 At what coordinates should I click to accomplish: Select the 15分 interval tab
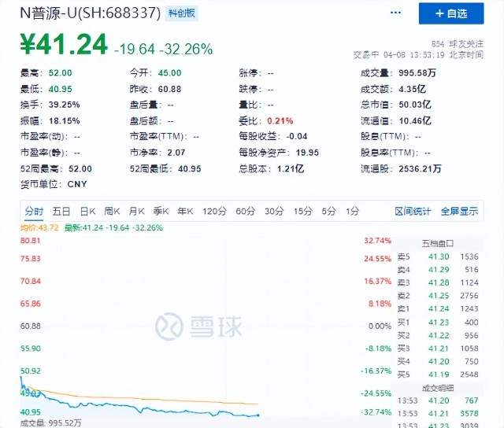point(302,212)
